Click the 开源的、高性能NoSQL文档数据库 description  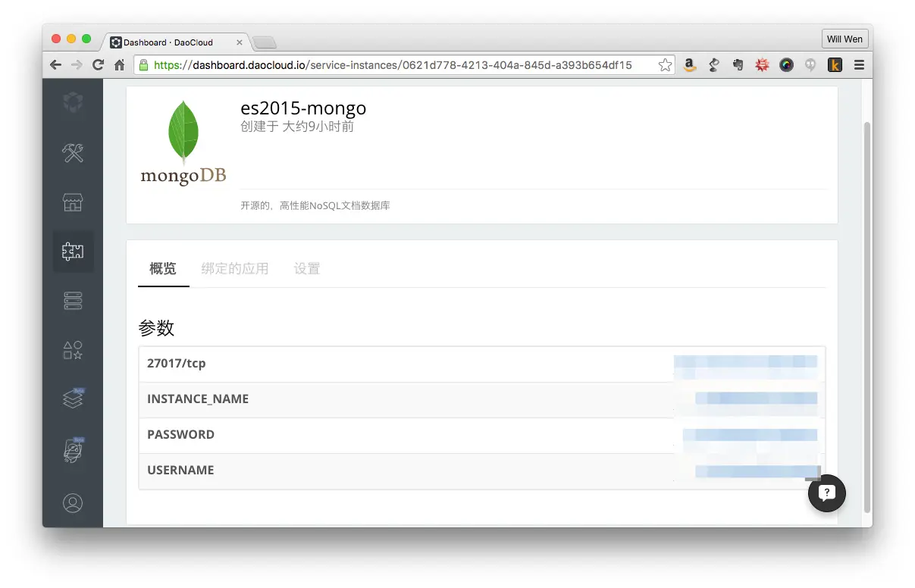(315, 205)
